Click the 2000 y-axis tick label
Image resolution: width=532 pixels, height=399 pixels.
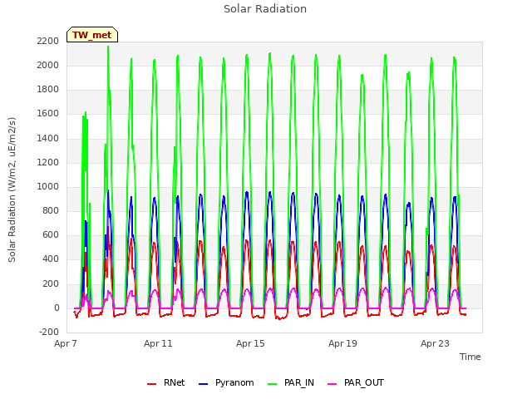click(x=48, y=66)
